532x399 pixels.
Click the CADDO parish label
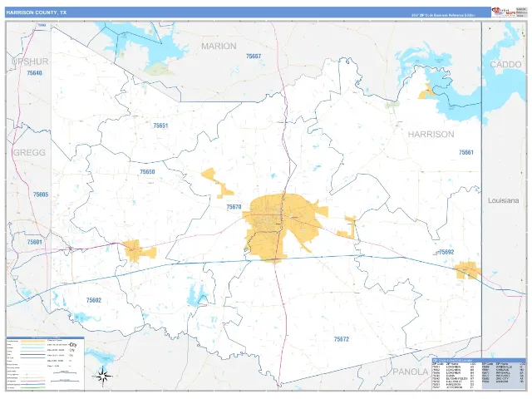click(x=505, y=65)
